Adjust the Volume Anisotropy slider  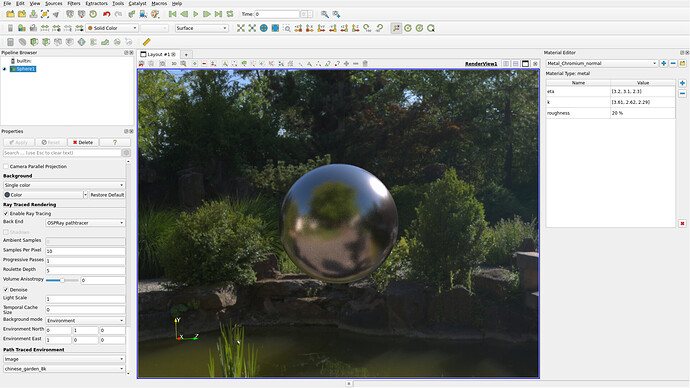pos(62,280)
